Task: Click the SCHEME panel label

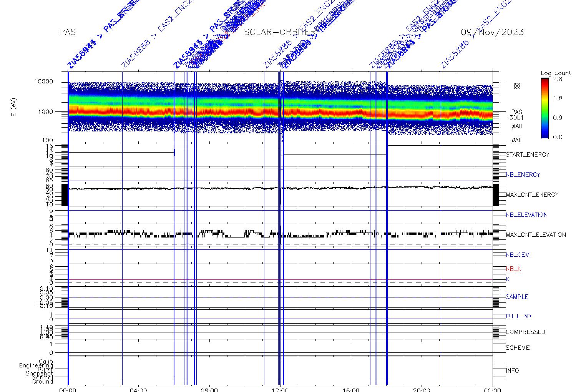Action: tap(518, 348)
